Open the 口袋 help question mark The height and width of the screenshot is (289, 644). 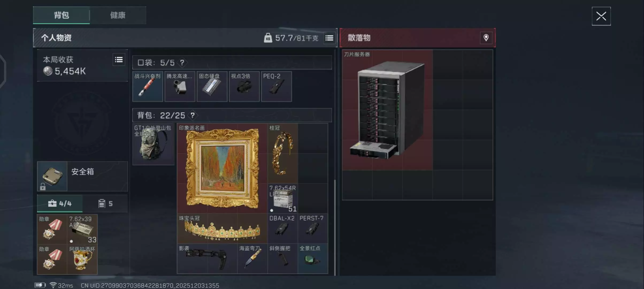coord(182,63)
